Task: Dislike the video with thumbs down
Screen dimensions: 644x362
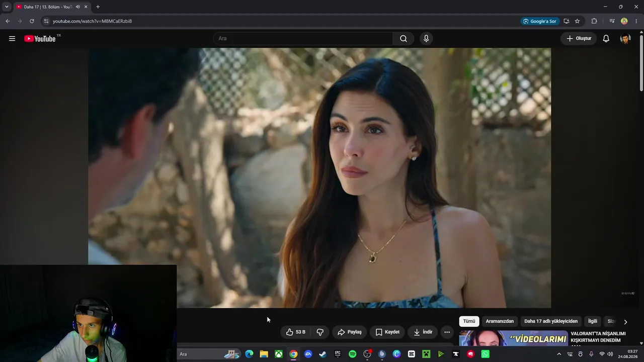Action: point(320,332)
